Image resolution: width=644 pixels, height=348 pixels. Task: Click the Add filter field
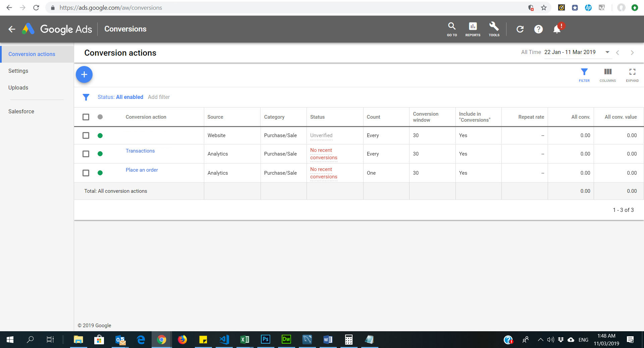pyautogui.click(x=159, y=97)
